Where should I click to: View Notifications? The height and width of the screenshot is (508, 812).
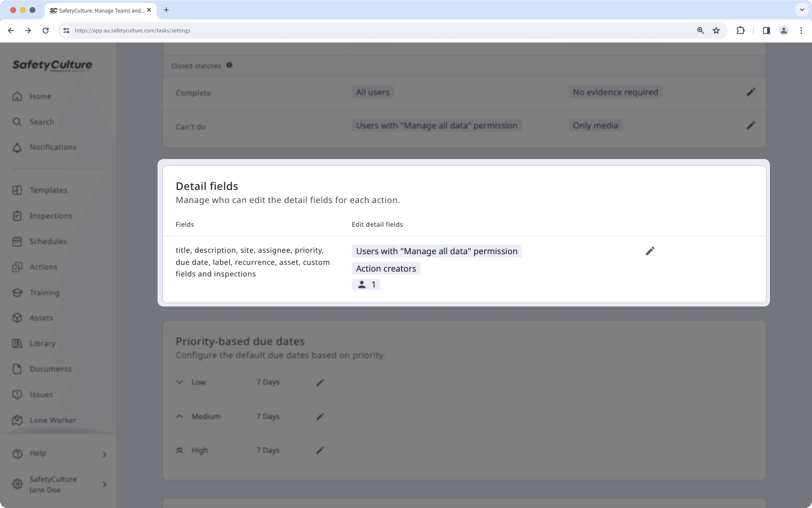click(x=52, y=147)
